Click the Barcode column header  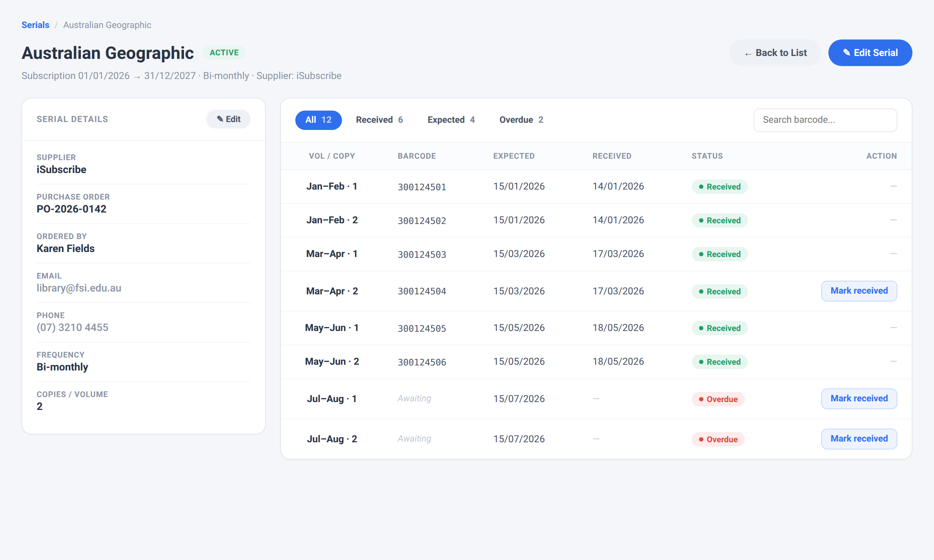417,156
